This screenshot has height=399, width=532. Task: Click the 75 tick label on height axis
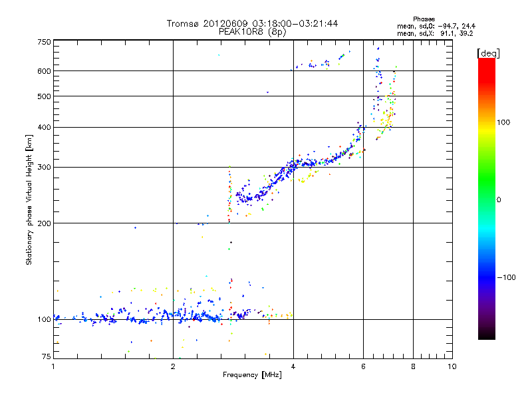click(x=47, y=356)
